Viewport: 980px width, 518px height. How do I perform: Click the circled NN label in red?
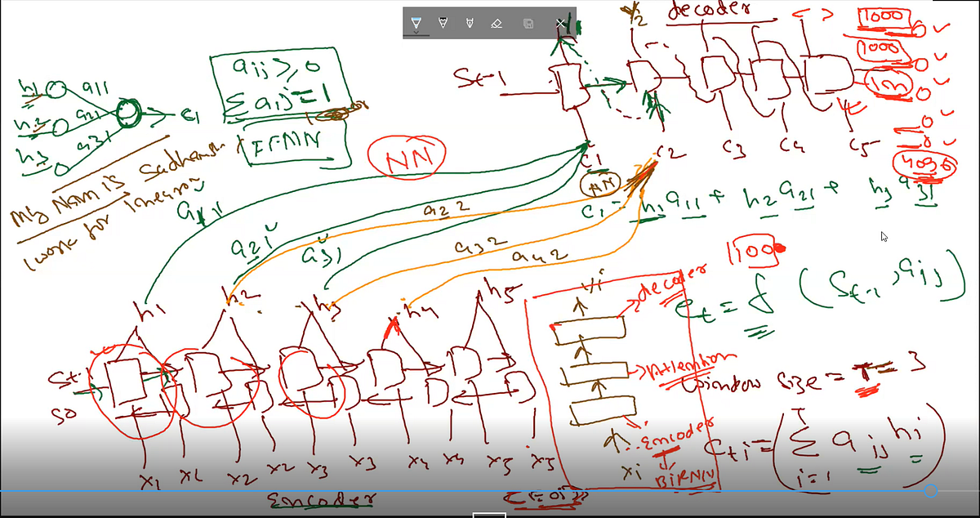point(410,155)
